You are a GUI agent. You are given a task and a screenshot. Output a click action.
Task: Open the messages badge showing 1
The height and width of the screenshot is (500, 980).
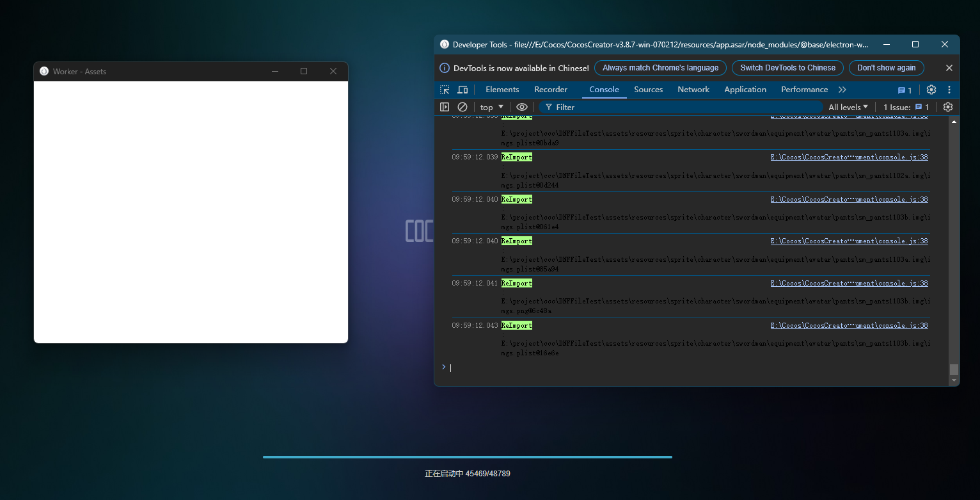coord(905,90)
